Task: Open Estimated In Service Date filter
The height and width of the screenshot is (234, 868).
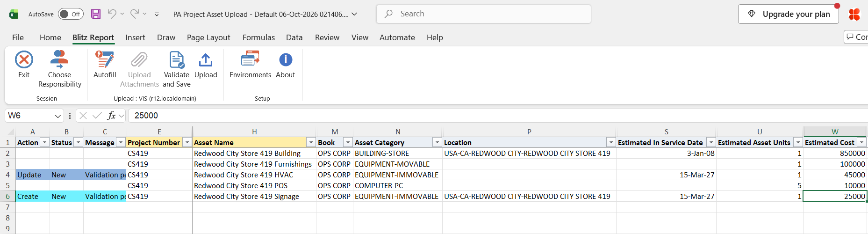Action: tap(711, 142)
